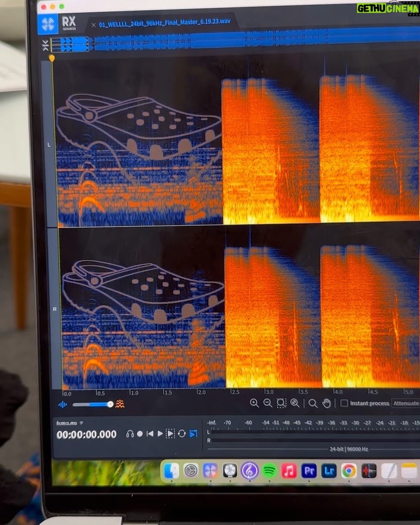Viewport: 420px width, 525px height.
Task: Collapse the waveform overview with chevron icon
Action: point(45,45)
